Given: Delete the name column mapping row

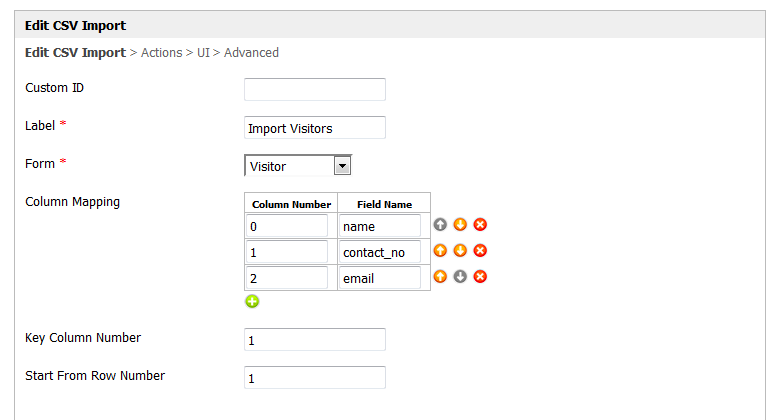Looking at the screenshot, I should (x=480, y=225).
